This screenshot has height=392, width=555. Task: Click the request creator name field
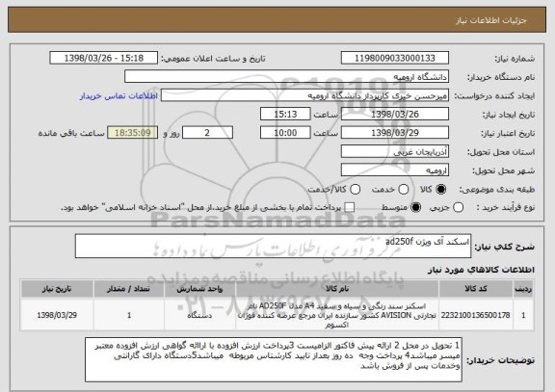304,95
